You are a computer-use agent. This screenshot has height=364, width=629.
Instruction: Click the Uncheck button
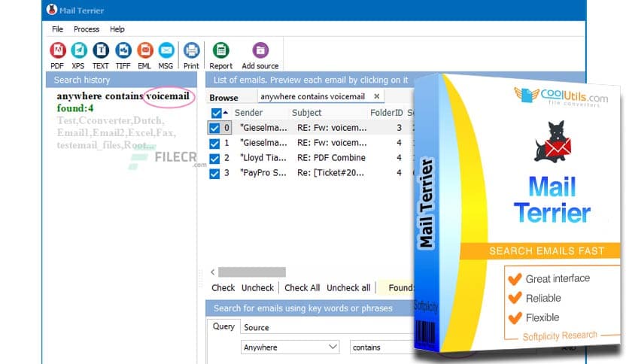tap(257, 288)
